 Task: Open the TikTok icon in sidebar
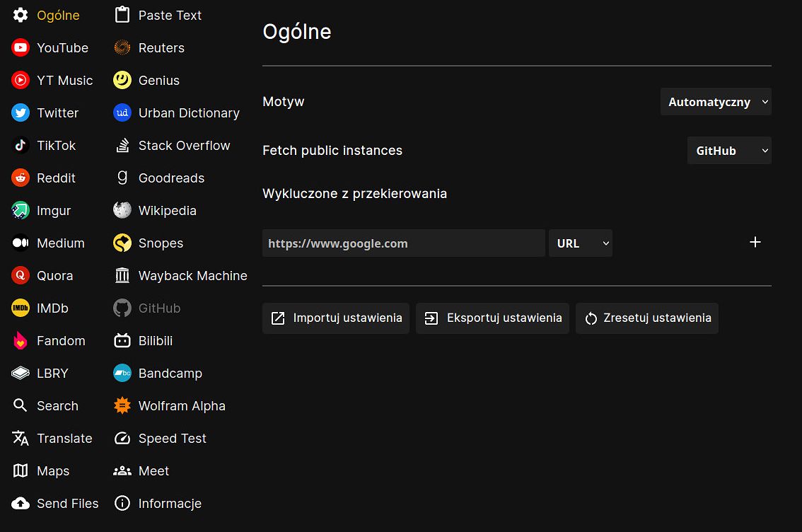coord(21,145)
